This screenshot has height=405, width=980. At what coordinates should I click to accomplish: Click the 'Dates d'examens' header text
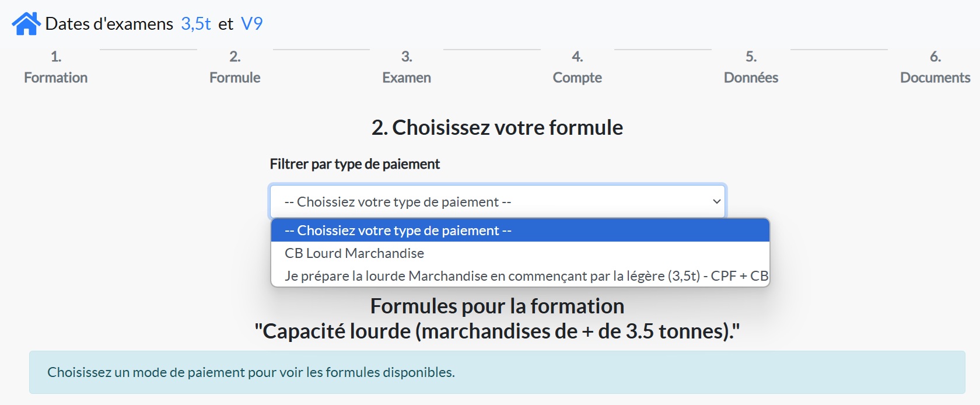[x=109, y=24]
